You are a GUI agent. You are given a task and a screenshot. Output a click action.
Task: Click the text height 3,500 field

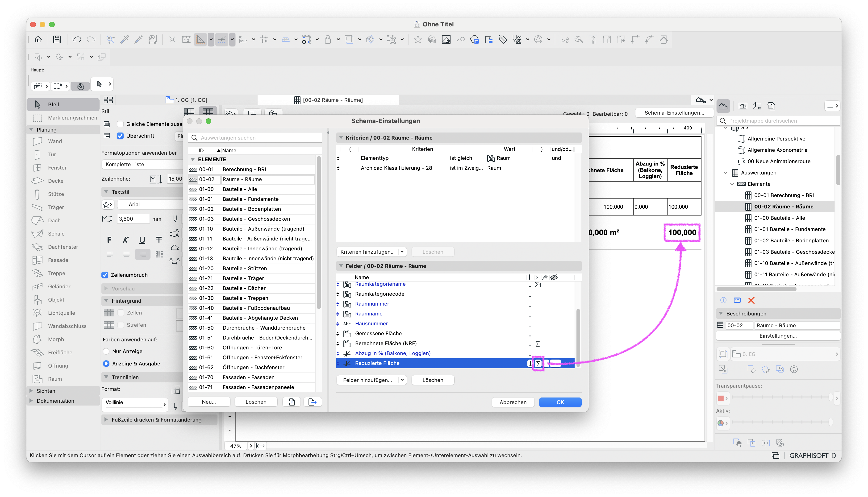click(x=133, y=219)
